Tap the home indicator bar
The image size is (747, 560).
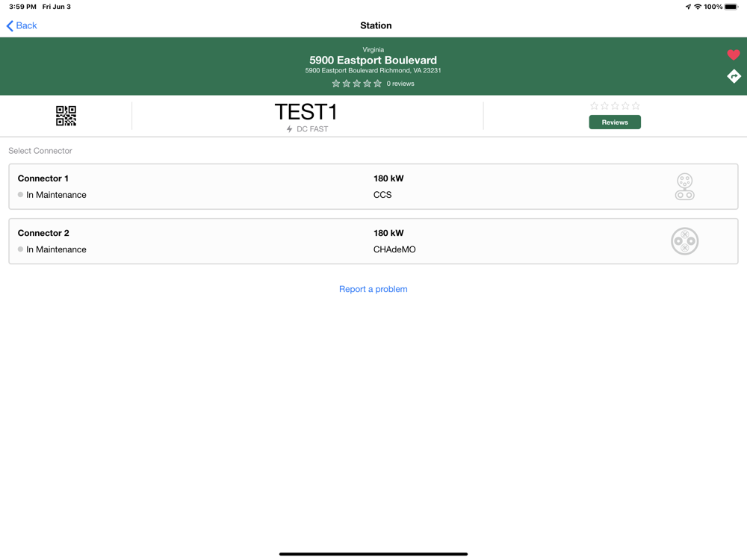pos(373,554)
